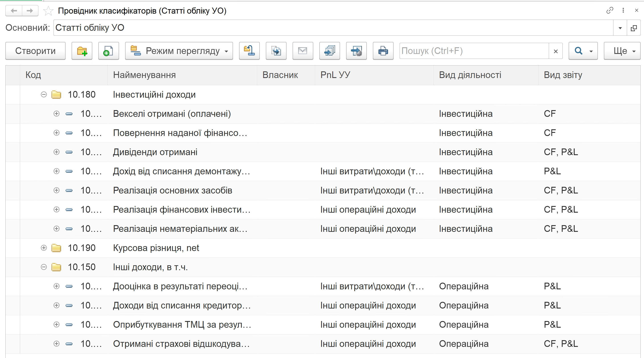Image resolution: width=644 pixels, height=358 pixels.
Task: Sort by the Код column header
Action: pyautogui.click(x=64, y=75)
